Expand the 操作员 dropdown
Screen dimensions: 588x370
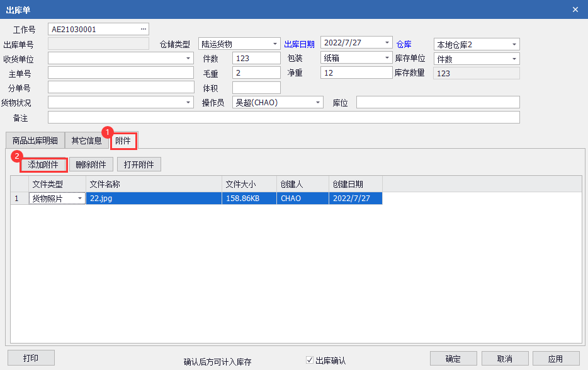[x=318, y=103]
